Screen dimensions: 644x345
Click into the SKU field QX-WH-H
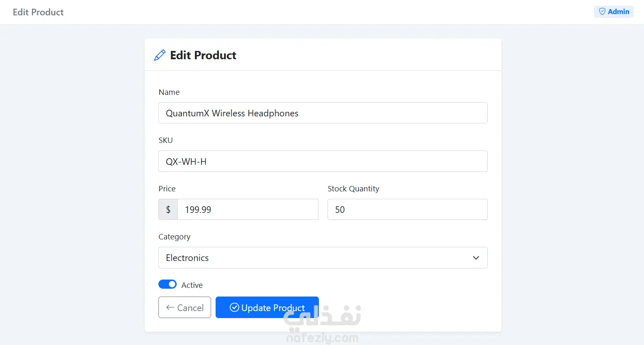tap(323, 161)
